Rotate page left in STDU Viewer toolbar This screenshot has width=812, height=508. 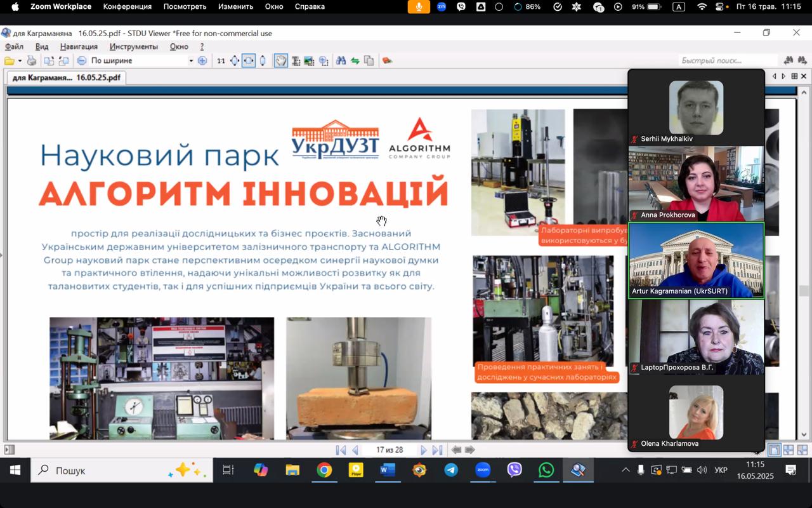coord(49,61)
